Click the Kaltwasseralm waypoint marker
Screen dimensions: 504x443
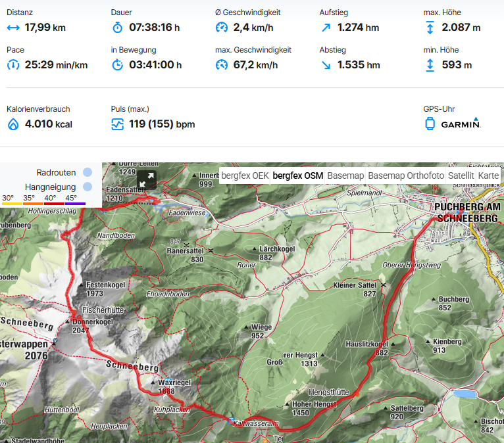click(231, 421)
